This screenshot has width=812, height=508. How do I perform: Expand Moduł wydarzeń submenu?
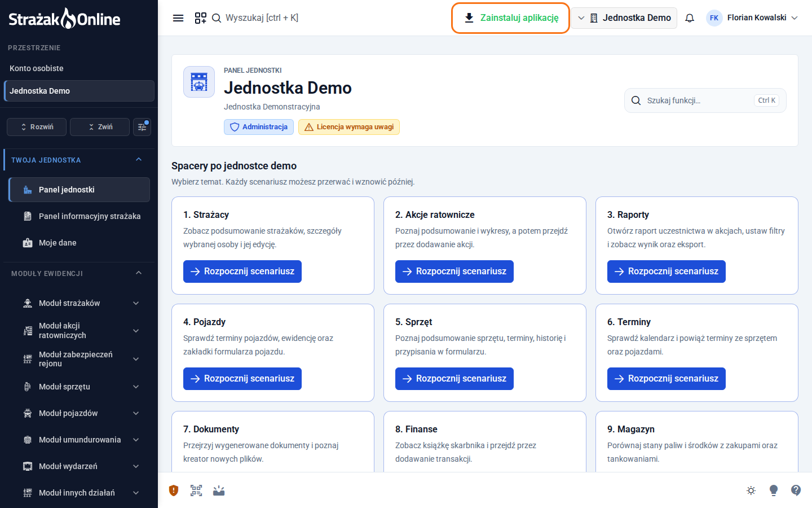(x=136, y=466)
